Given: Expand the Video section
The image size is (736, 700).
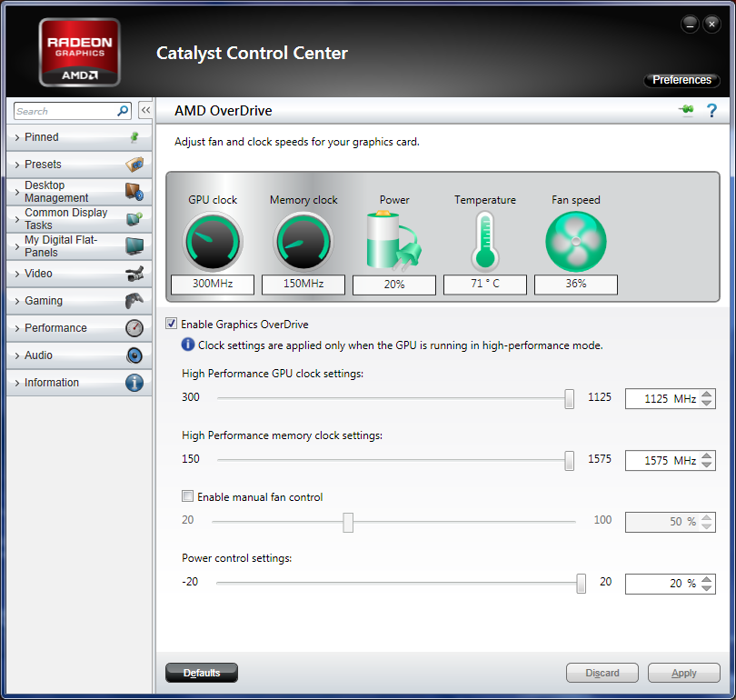Looking at the screenshot, I should tap(17, 274).
